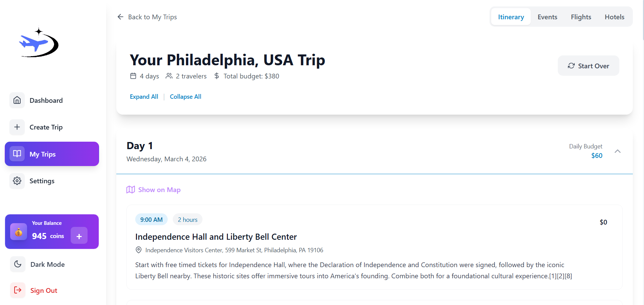Select the Create Trip plus icon

coord(17,127)
